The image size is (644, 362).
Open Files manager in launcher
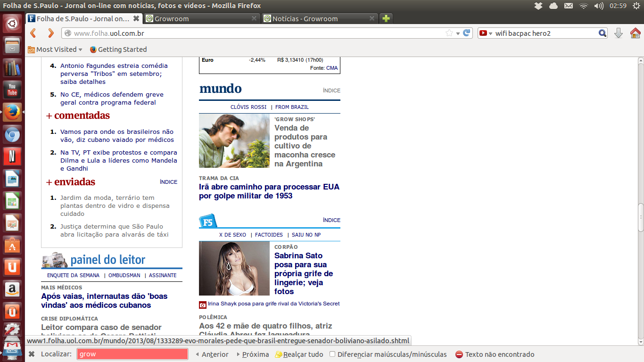[12, 46]
